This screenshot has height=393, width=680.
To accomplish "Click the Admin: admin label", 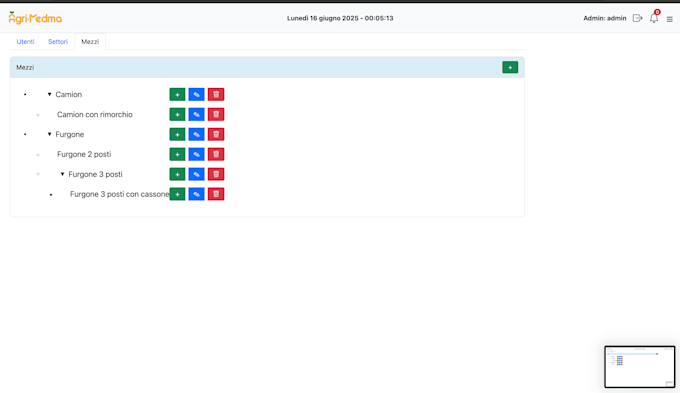I will [605, 18].
